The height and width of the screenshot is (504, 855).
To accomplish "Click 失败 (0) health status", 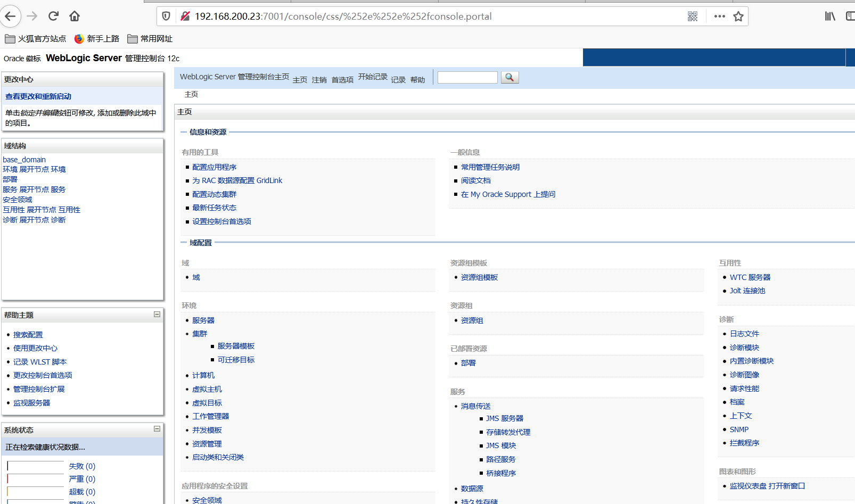I will [x=82, y=466].
